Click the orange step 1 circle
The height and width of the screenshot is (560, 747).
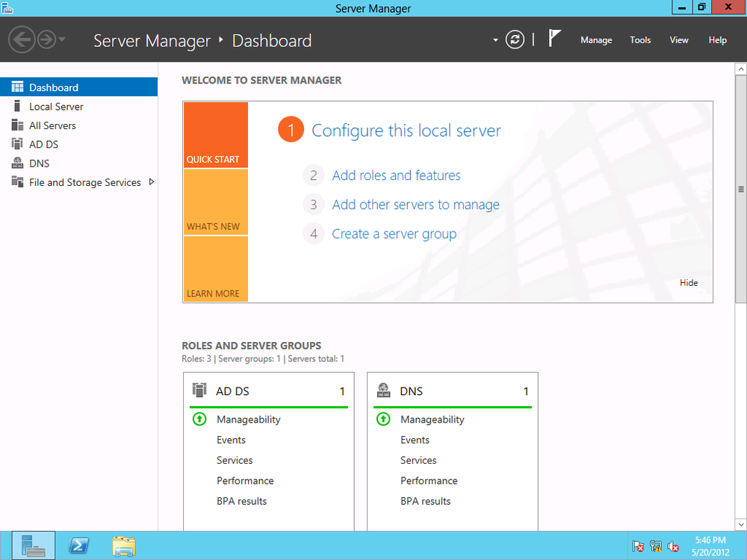click(291, 129)
